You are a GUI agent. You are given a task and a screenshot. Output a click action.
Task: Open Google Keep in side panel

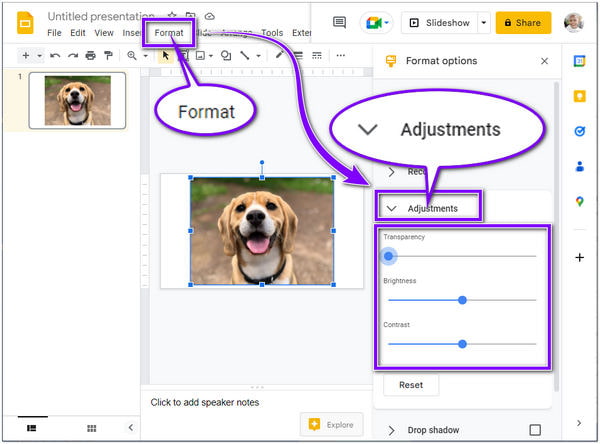tap(579, 96)
